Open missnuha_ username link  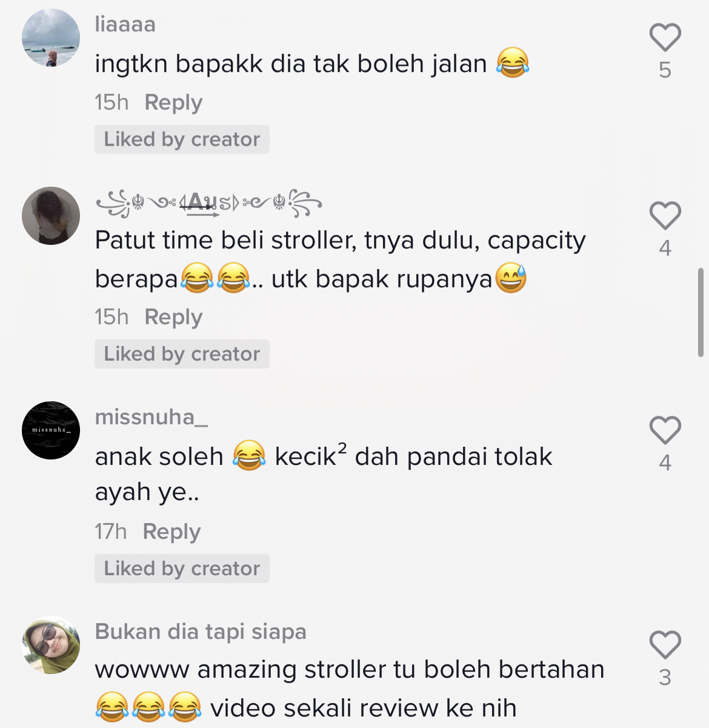pyautogui.click(x=151, y=417)
